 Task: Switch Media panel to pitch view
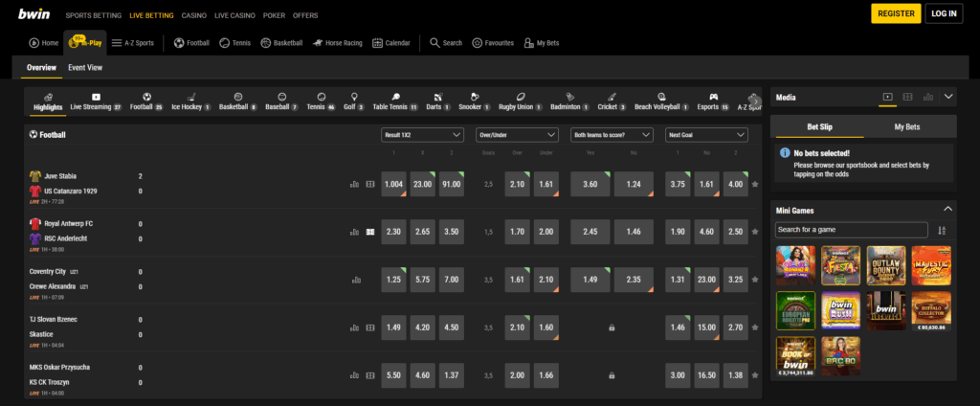(x=907, y=97)
